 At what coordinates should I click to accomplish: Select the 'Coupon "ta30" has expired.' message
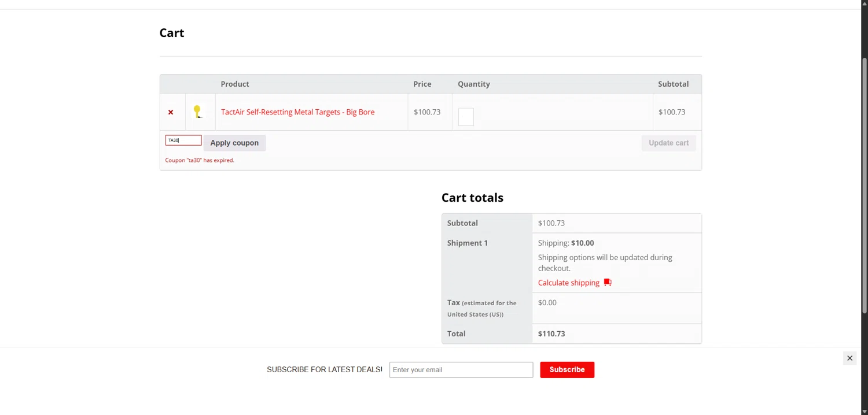coord(200,160)
